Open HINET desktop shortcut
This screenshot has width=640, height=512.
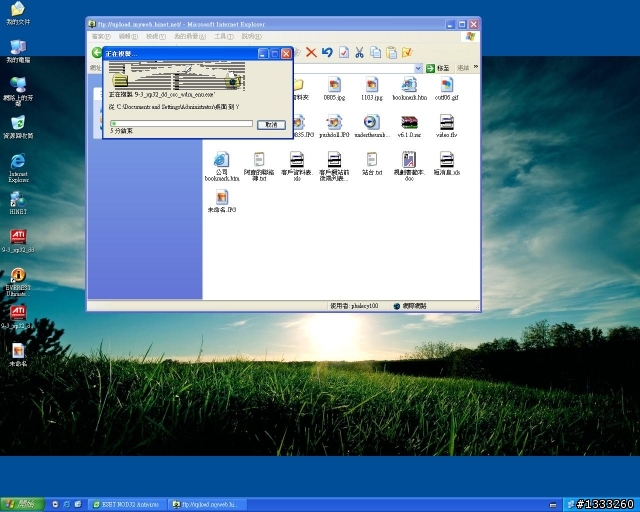[18, 203]
